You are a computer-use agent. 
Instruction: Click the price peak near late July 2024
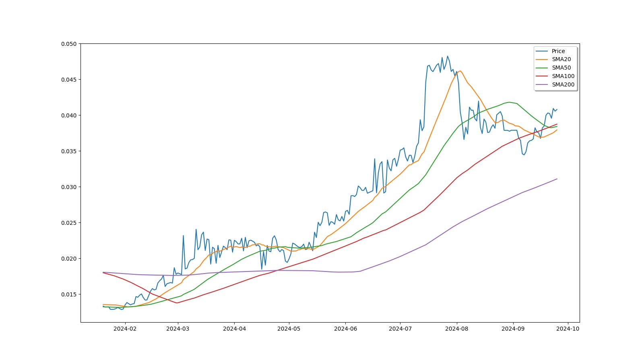click(x=447, y=56)
